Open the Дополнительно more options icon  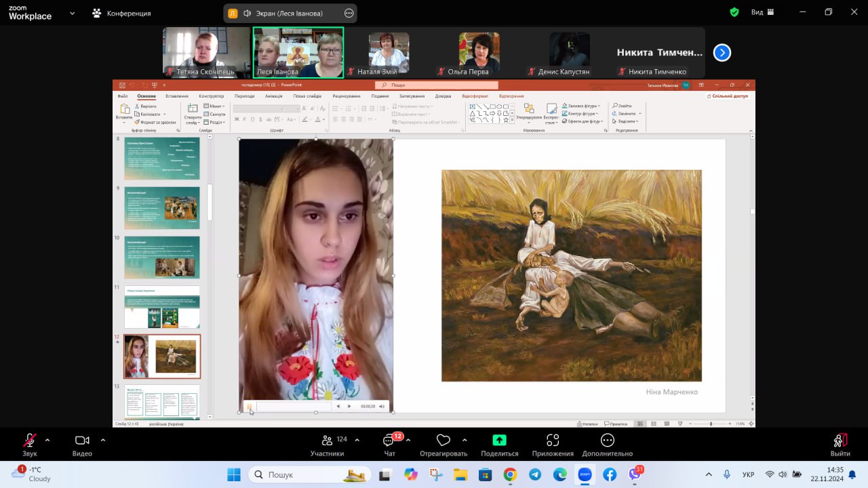point(608,441)
